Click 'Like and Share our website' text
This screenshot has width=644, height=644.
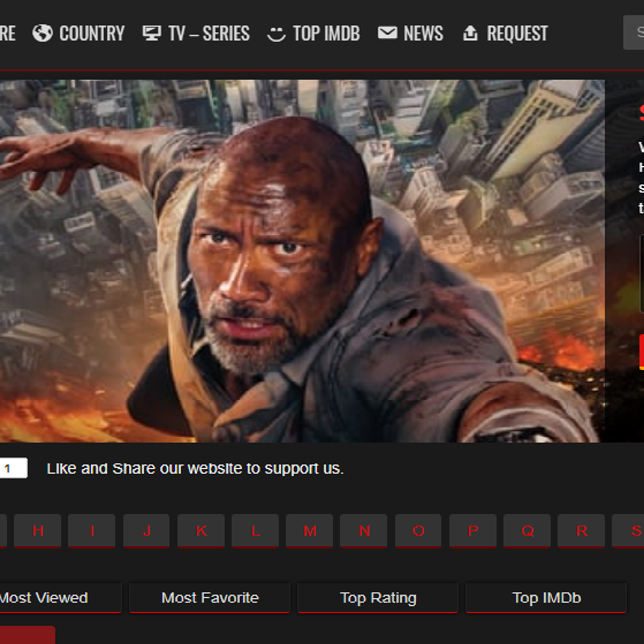pos(146,469)
